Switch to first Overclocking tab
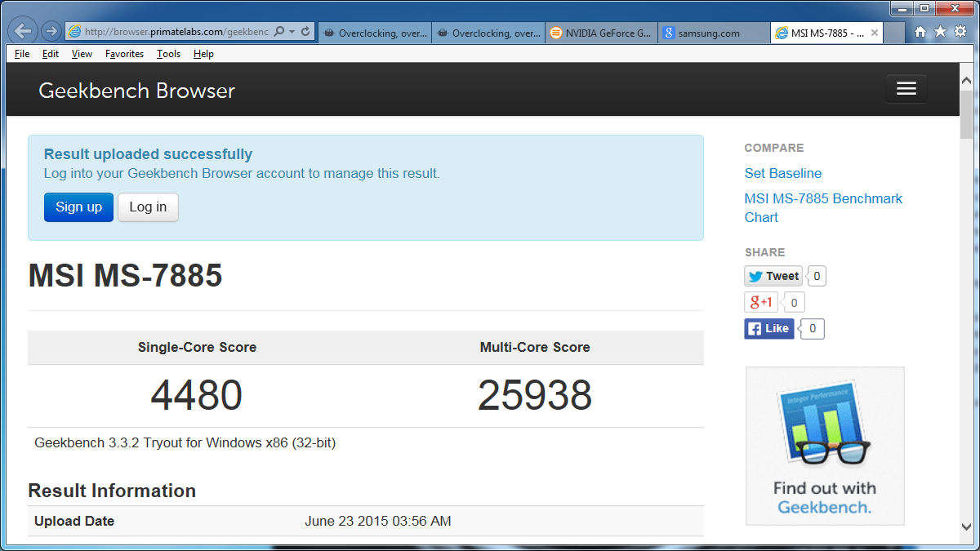Image resolution: width=980 pixels, height=551 pixels. pos(374,33)
